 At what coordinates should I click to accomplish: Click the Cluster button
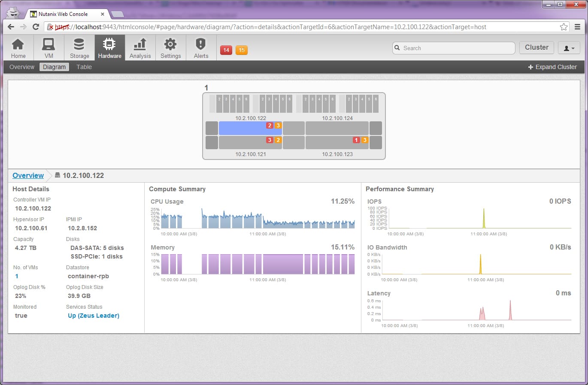pos(536,48)
